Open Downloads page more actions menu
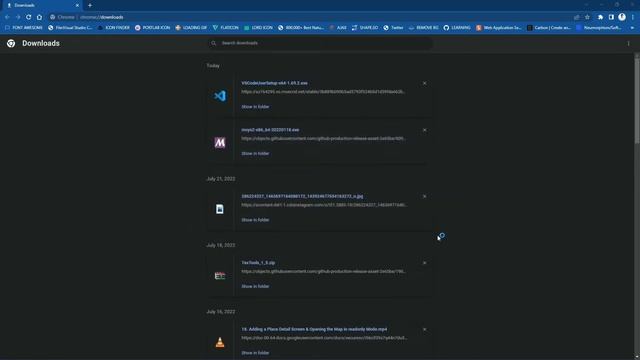The height and width of the screenshot is (360, 640). (629, 43)
